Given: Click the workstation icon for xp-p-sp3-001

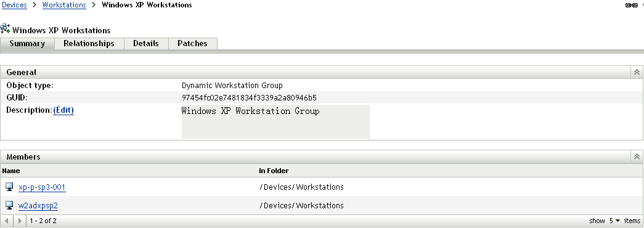Looking at the screenshot, I should point(9,187).
